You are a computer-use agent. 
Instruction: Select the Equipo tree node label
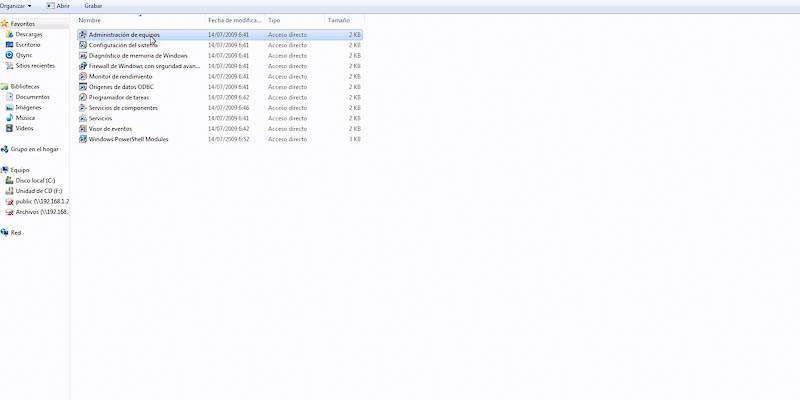coord(20,170)
